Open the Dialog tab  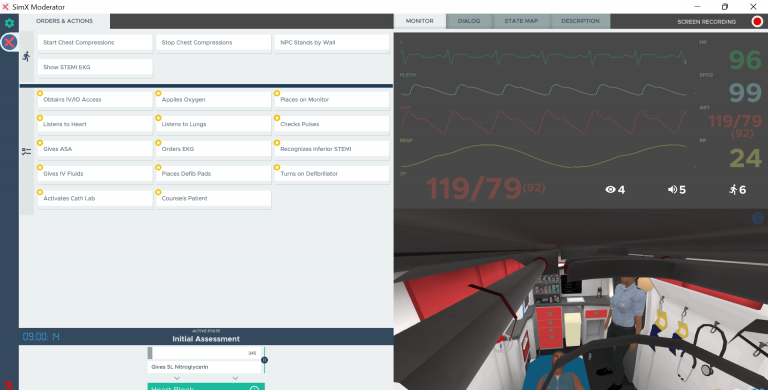coord(469,21)
